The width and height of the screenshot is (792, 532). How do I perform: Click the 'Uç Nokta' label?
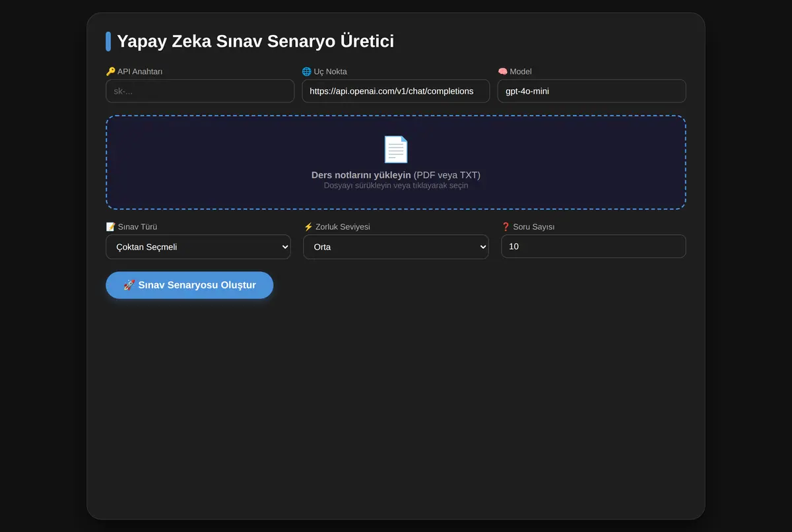click(x=324, y=71)
